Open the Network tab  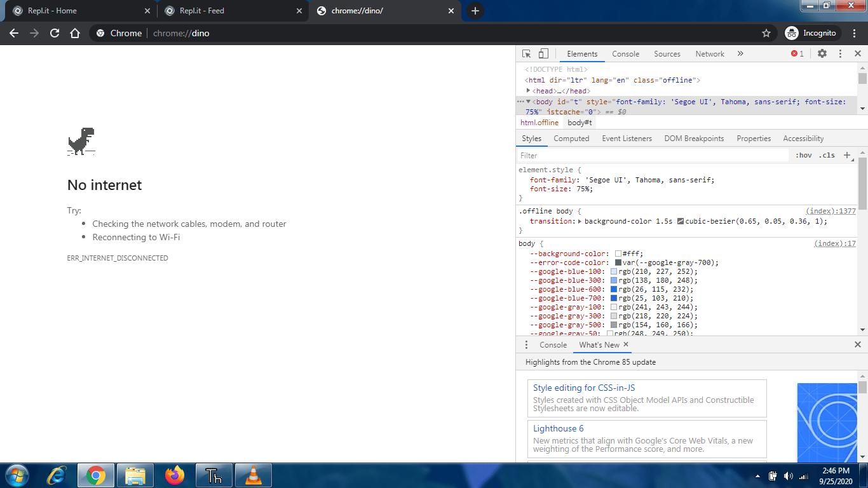tap(710, 54)
